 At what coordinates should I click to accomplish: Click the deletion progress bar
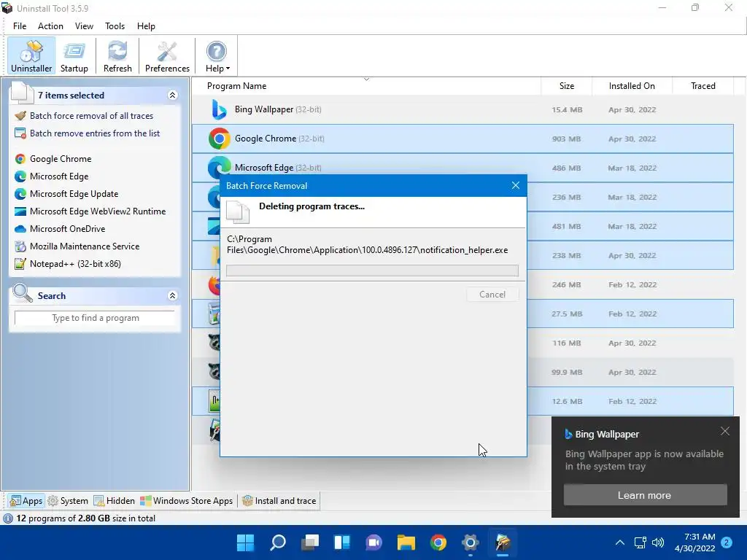pos(373,271)
